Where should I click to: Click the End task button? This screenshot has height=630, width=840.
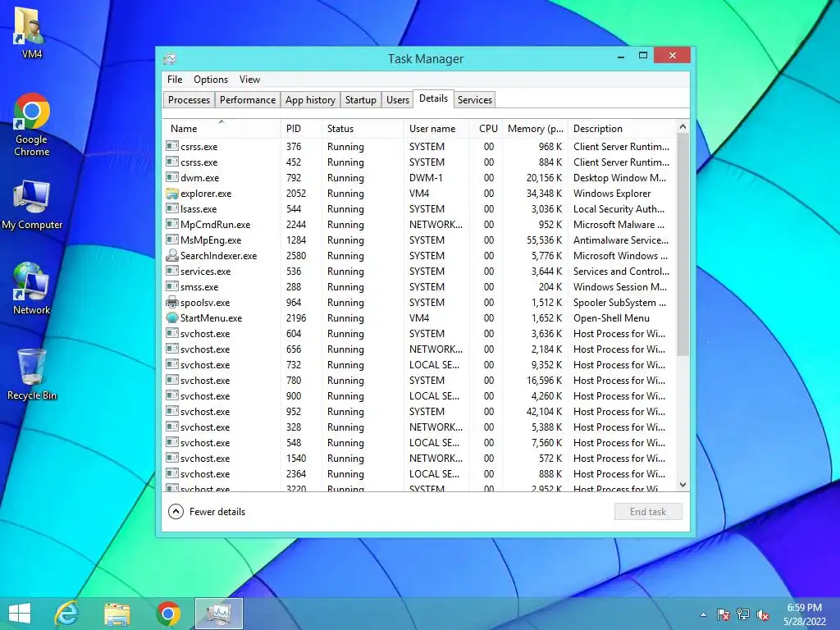pyautogui.click(x=648, y=512)
